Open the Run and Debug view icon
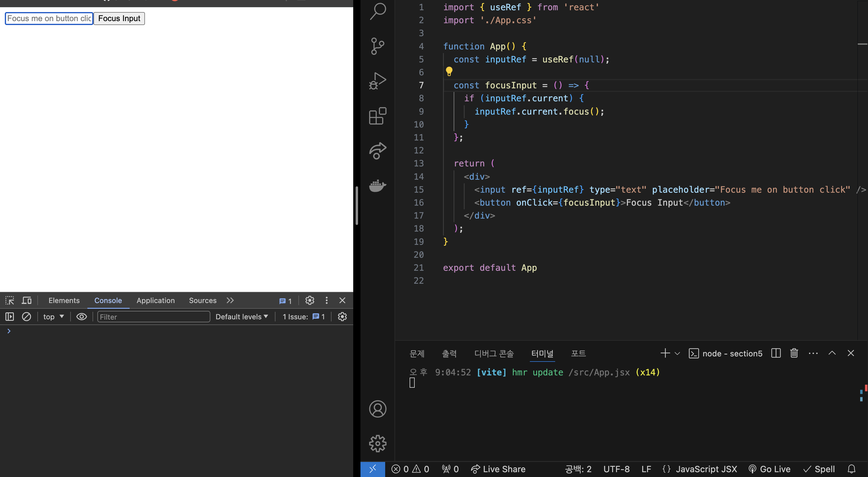Viewport: 868px width, 477px height. click(377, 81)
